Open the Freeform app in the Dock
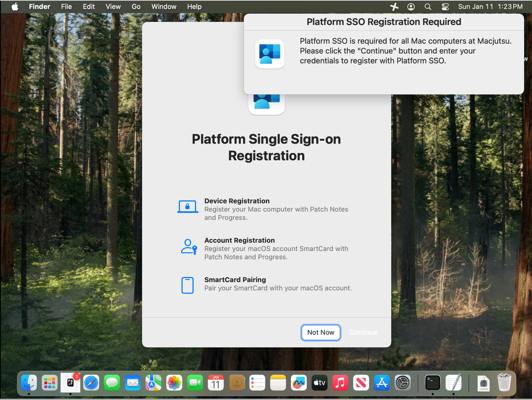Image resolution: width=532 pixels, height=400 pixels. coord(298,382)
